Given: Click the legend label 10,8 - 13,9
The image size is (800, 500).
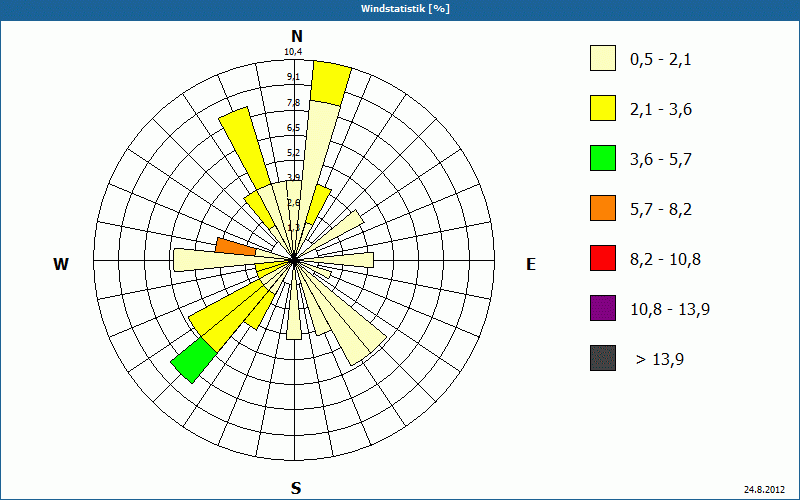Looking at the screenshot, I should coord(670,310).
